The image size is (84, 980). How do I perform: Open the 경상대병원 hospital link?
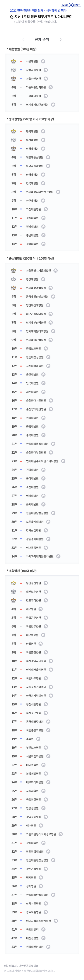click(32, 279)
